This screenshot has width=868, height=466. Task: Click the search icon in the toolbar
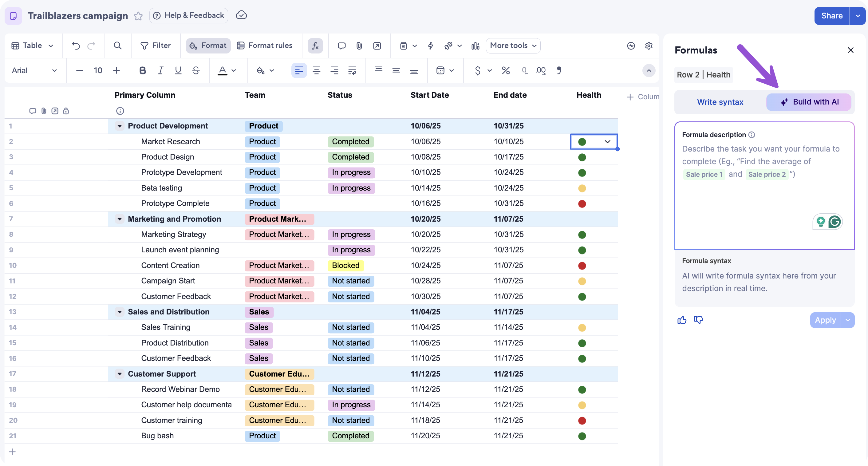(x=117, y=45)
